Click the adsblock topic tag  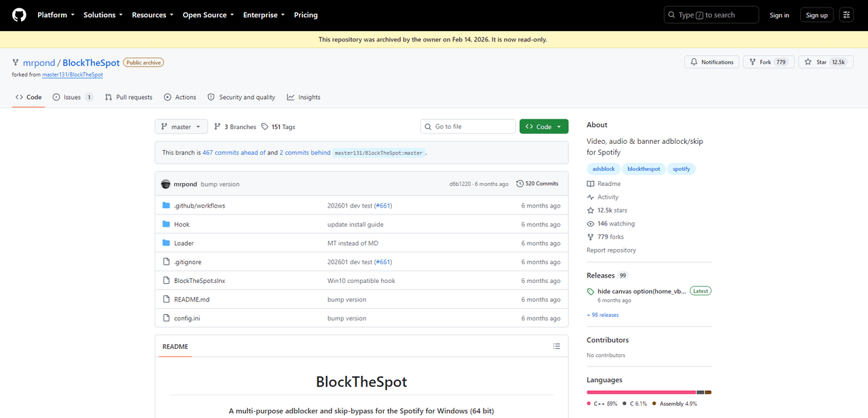pyautogui.click(x=604, y=169)
